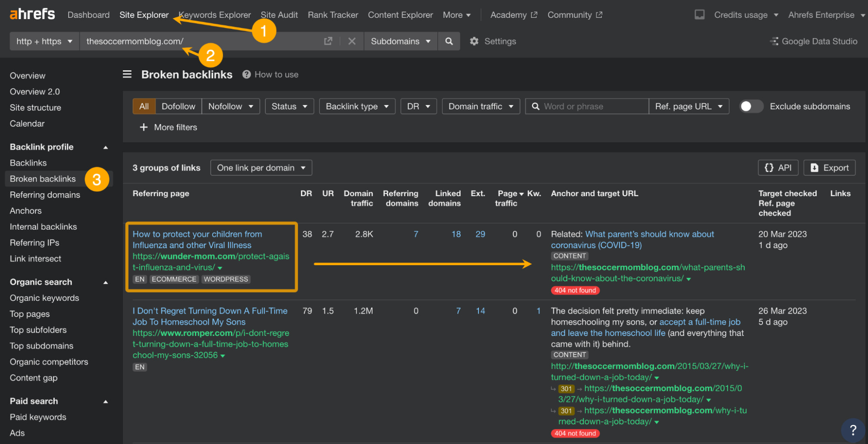Clear the URL with the X icon

coord(352,41)
